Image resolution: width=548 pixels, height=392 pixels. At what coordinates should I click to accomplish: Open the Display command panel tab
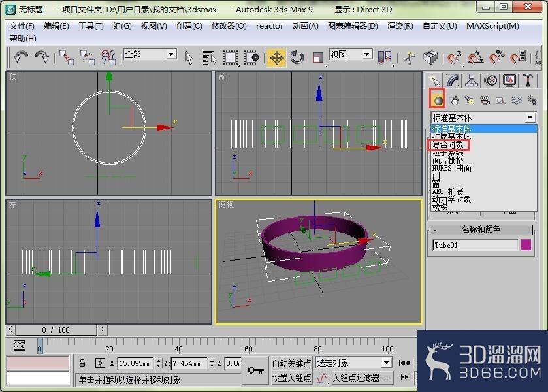pos(509,80)
